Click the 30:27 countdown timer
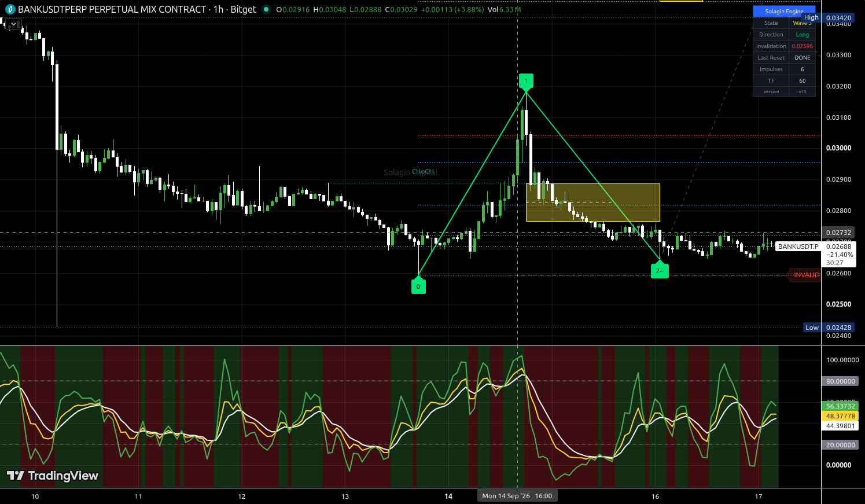This screenshot has width=865, height=504. pyautogui.click(x=835, y=263)
